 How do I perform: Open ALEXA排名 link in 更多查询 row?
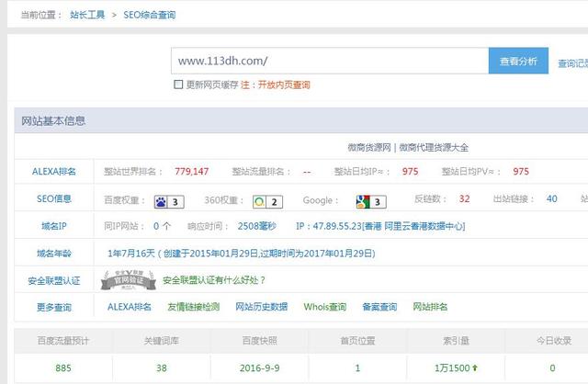[130, 307]
